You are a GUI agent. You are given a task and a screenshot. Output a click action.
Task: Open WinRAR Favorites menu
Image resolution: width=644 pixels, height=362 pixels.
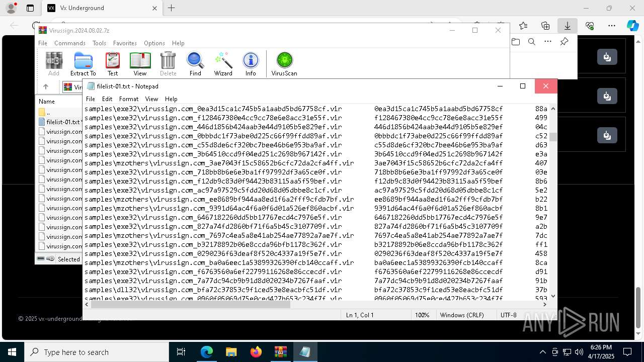click(x=125, y=43)
